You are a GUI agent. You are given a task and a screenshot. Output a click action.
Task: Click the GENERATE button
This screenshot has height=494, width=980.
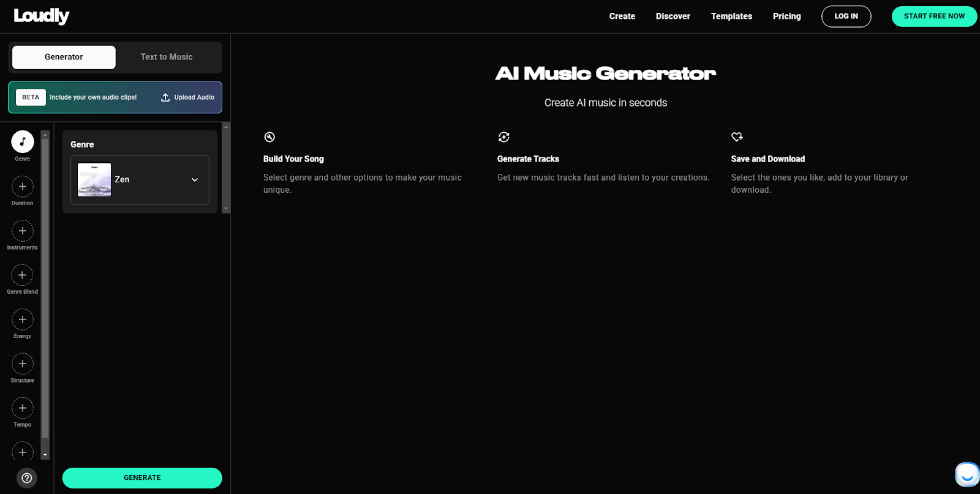point(142,478)
